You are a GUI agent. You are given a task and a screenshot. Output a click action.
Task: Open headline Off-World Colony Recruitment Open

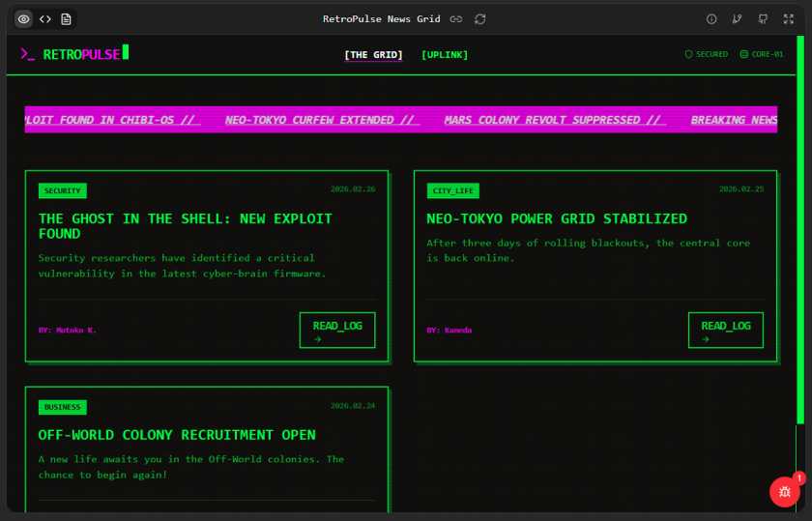[x=177, y=435]
